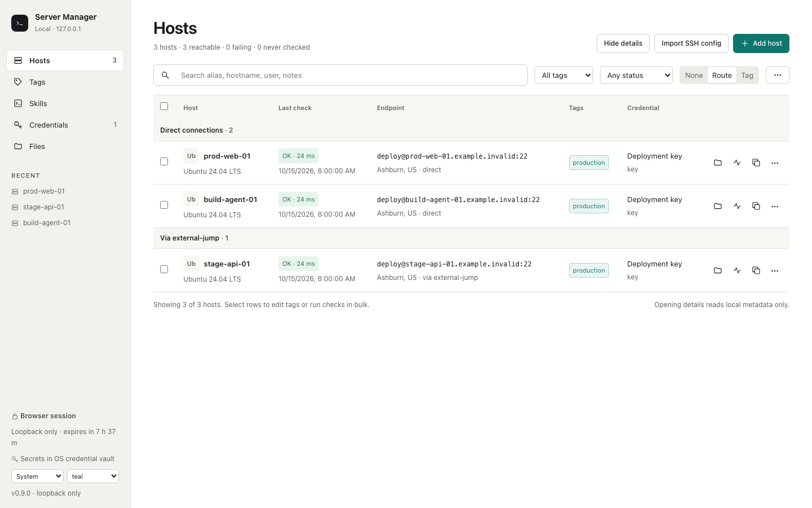Open the System theme dropdown
The width and height of the screenshot is (812, 508).
(x=37, y=476)
